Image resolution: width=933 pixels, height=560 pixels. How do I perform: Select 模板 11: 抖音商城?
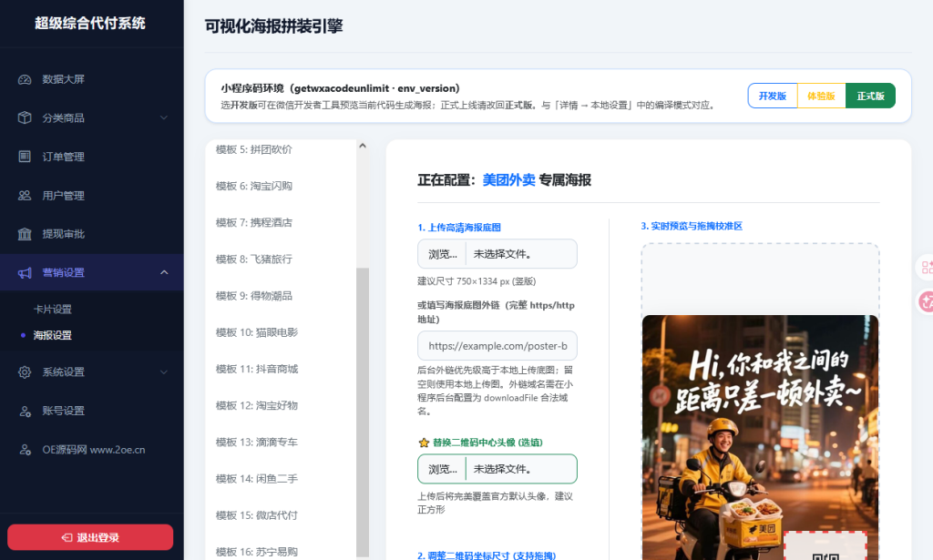pos(256,369)
